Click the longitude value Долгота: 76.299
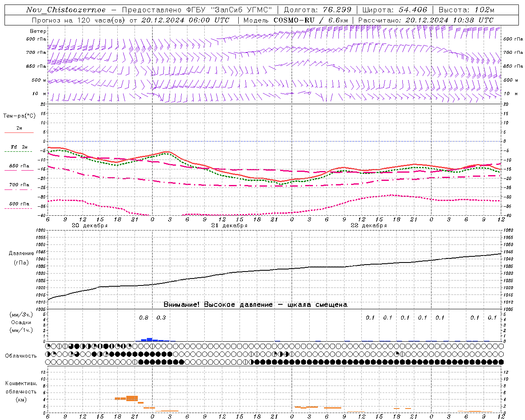This screenshot has width=525, height=420. (x=317, y=10)
